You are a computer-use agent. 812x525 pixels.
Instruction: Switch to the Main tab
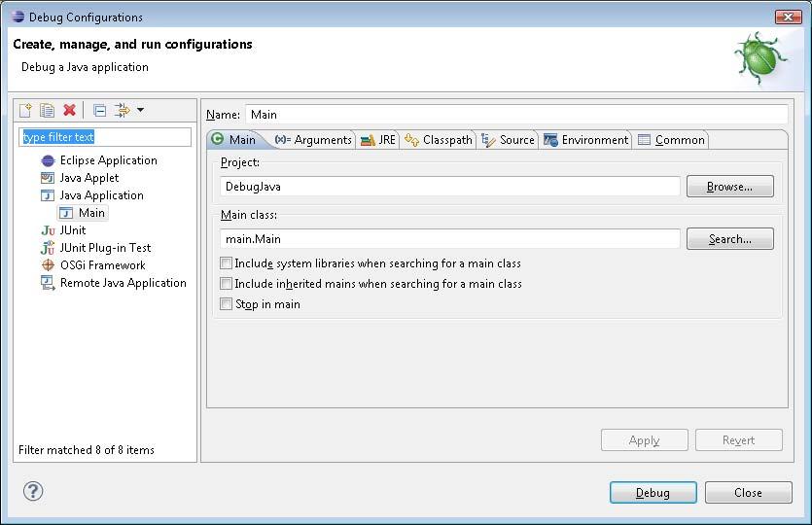pos(234,140)
